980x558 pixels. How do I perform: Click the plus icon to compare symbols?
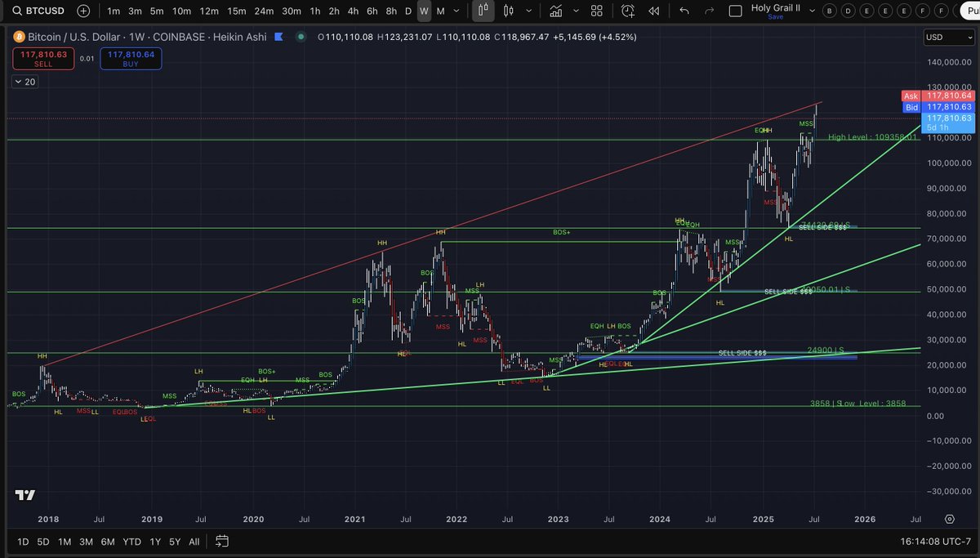tap(83, 11)
